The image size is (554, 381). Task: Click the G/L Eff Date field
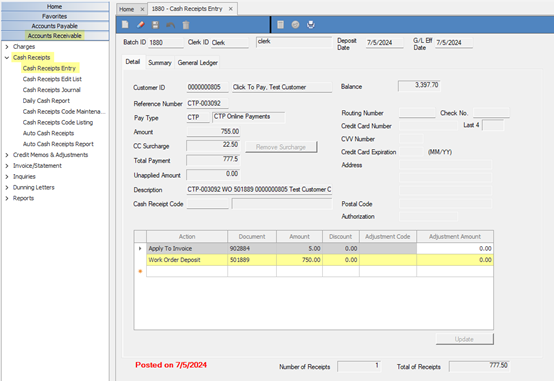point(454,43)
